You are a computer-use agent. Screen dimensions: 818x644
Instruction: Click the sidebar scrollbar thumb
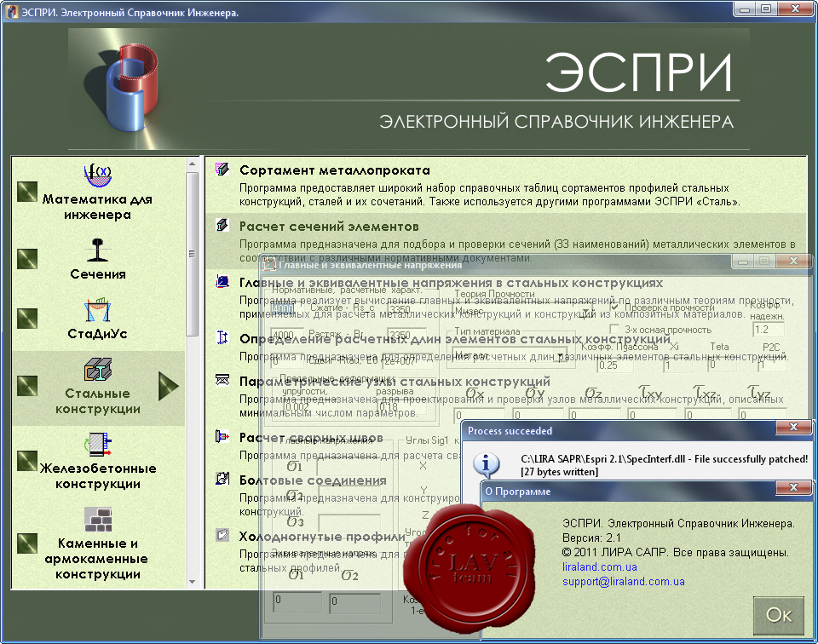[x=192, y=254]
